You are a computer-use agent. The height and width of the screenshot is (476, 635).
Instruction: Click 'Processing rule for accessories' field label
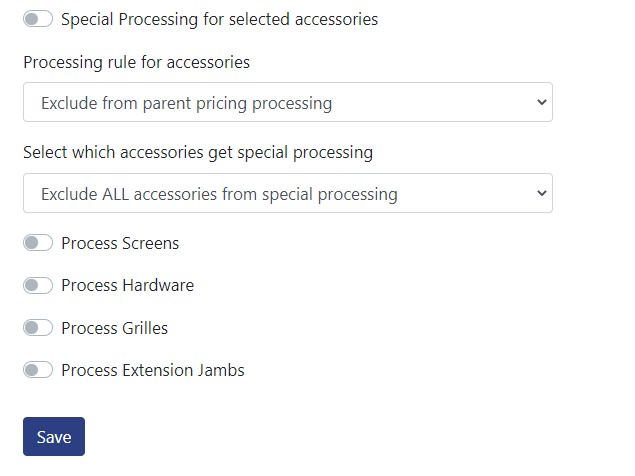(x=136, y=62)
